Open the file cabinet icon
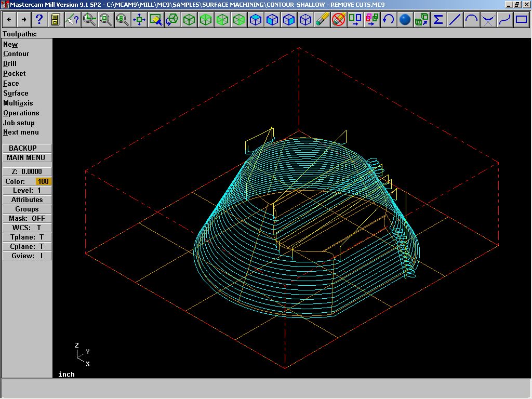This screenshot has height=399, width=532. pos(56,20)
